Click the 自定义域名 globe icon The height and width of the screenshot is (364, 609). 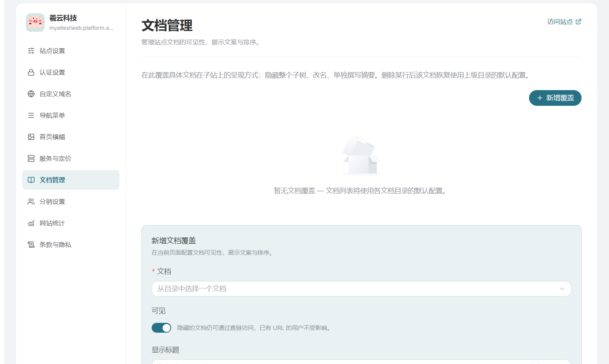coord(31,94)
